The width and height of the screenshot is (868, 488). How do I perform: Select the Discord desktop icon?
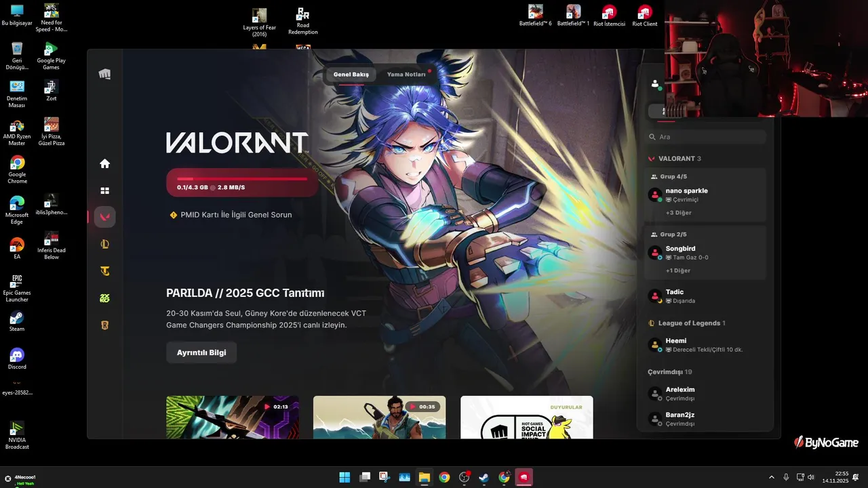click(x=17, y=359)
